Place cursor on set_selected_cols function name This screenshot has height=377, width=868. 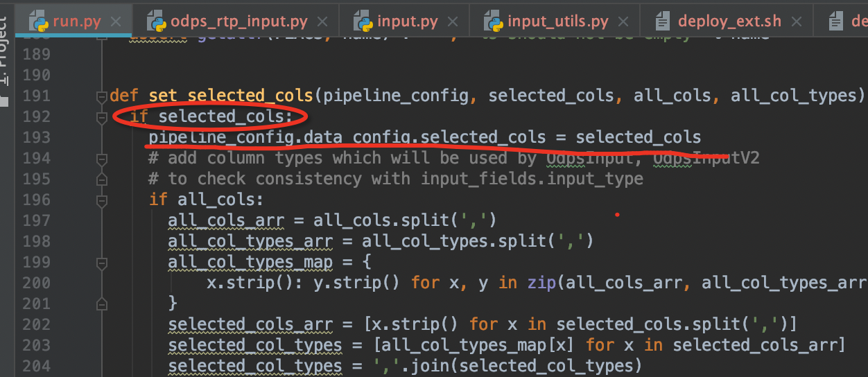pyautogui.click(x=231, y=96)
